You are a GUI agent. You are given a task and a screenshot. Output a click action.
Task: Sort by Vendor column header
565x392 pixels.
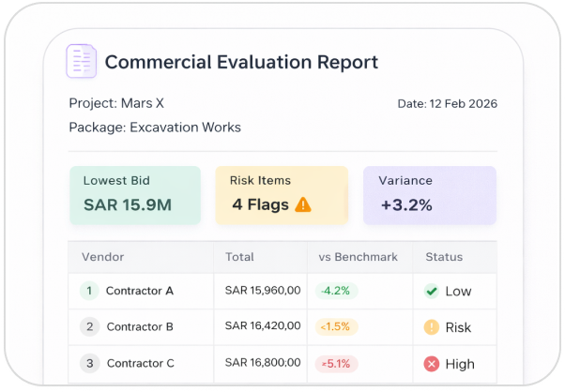[x=103, y=256]
